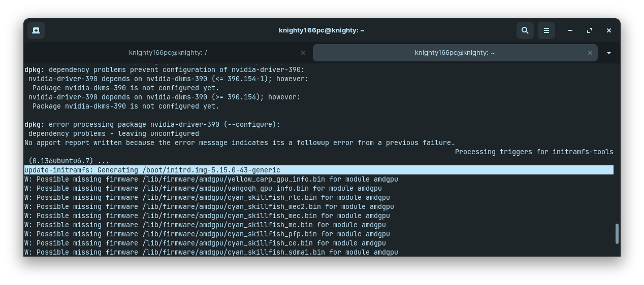Image resolution: width=644 pixels, height=285 pixels.
Task: Select the 'knighty166pc@knighty: ~' tab
Action: click(x=455, y=53)
